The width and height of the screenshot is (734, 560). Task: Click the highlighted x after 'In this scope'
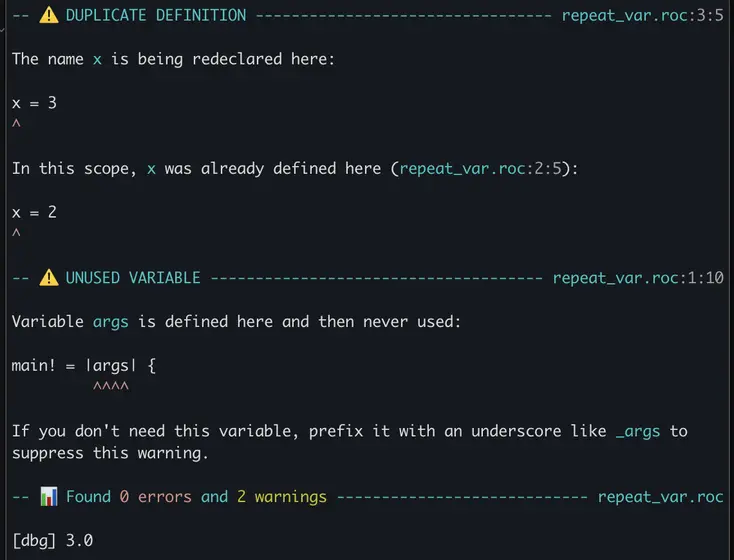coord(151,169)
